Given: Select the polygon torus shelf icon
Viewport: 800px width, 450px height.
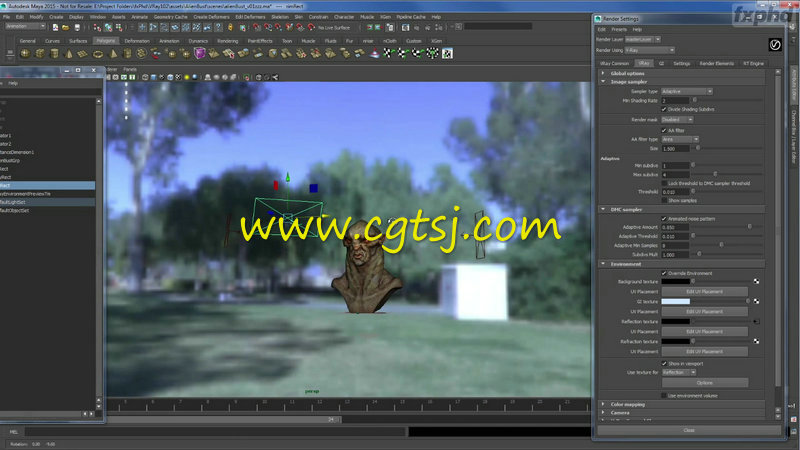Looking at the screenshot, I should (x=98, y=53).
